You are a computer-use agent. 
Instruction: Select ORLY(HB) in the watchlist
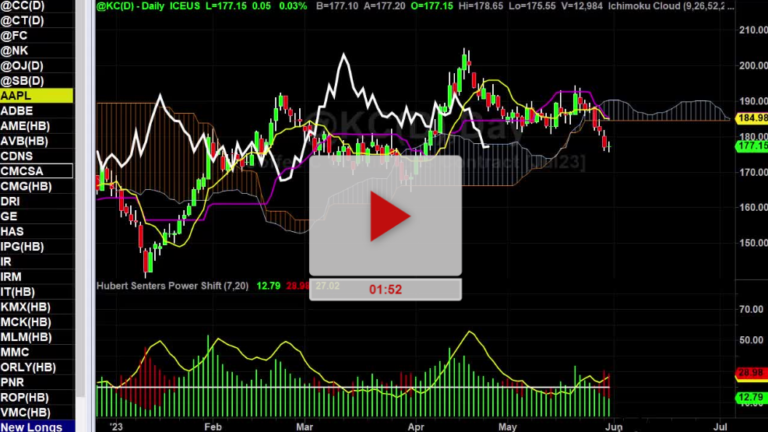[36, 382]
